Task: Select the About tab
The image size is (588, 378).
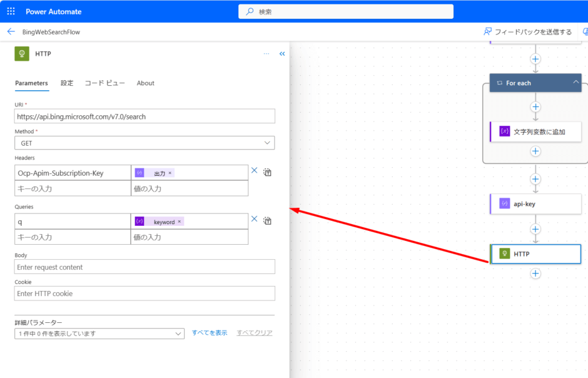Action: tap(145, 83)
